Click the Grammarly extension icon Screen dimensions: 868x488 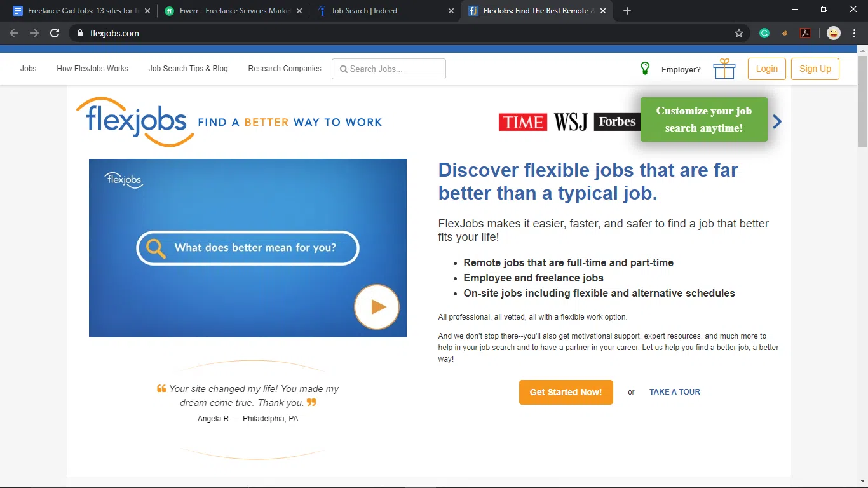click(x=764, y=32)
